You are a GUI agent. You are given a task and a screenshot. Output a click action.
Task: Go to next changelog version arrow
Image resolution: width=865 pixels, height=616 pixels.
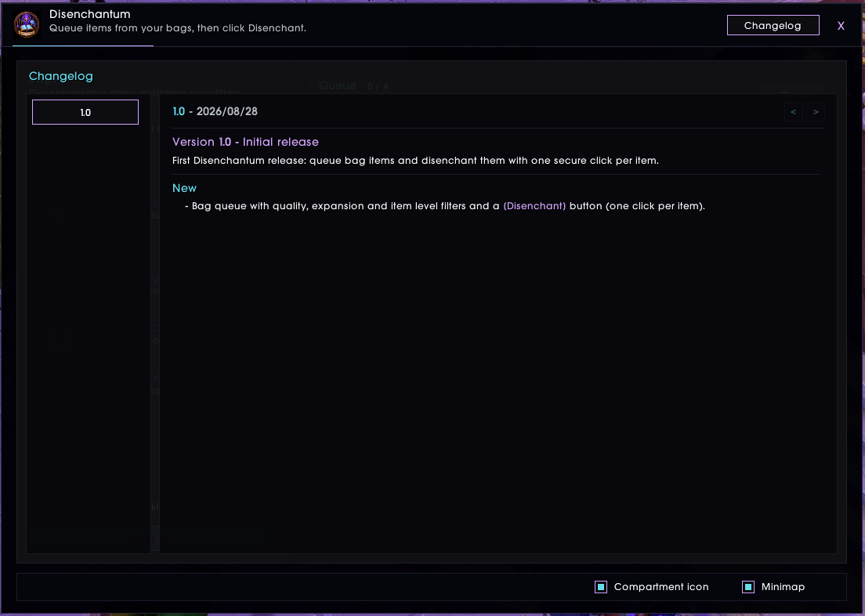(816, 112)
